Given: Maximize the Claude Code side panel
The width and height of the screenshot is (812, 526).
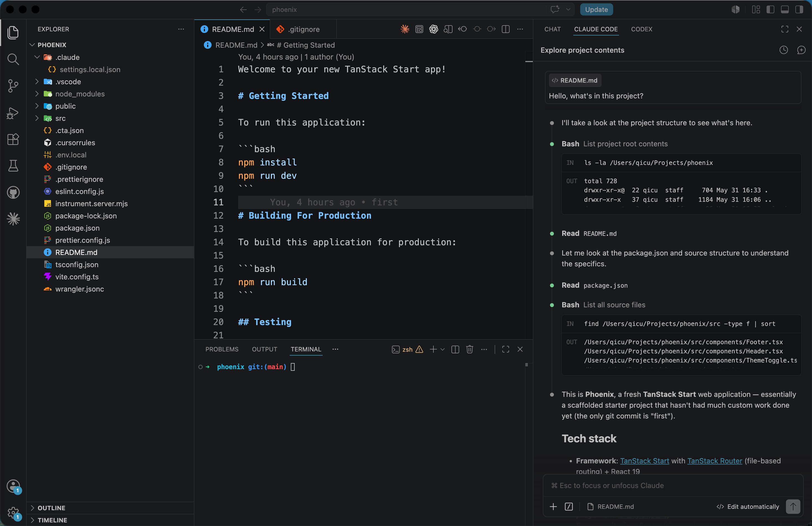Looking at the screenshot, I should coord(784,29).
